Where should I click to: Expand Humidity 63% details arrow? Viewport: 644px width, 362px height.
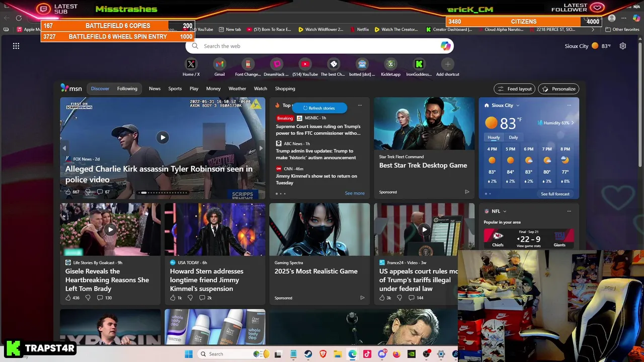572,123
